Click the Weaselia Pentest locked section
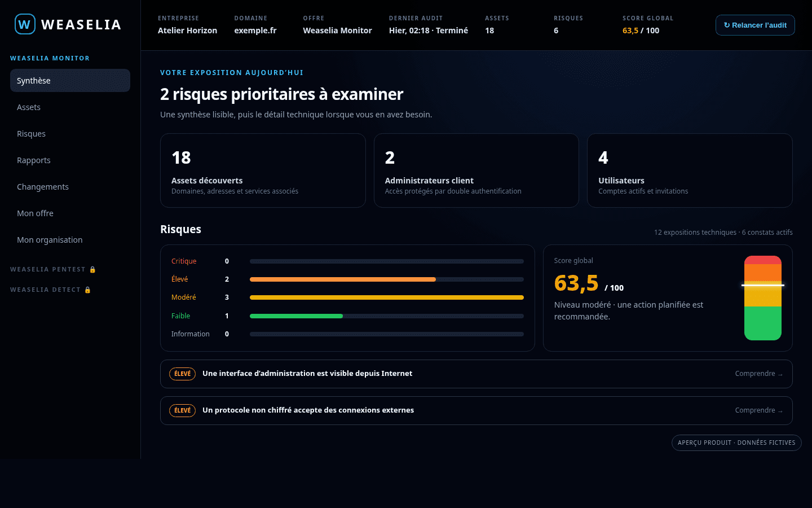Viewport: 812px width, 508px height. tap(53, 270)
